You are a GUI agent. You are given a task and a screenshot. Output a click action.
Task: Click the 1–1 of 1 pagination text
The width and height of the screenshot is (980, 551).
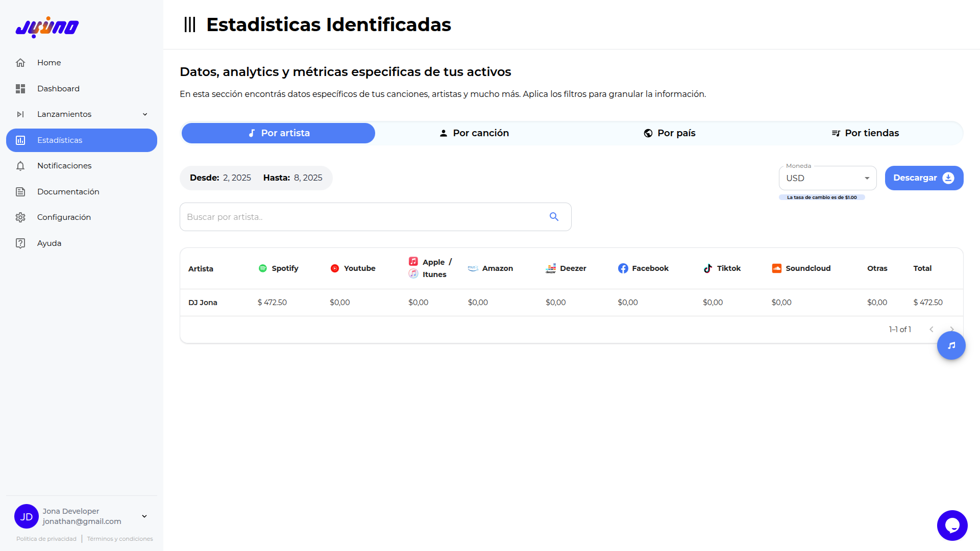(900, 330)
